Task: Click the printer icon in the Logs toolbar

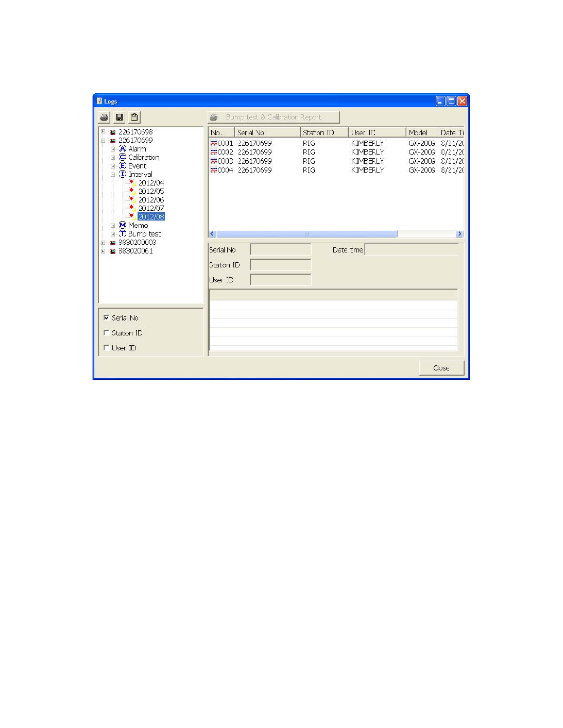Action: coord(104,117)
